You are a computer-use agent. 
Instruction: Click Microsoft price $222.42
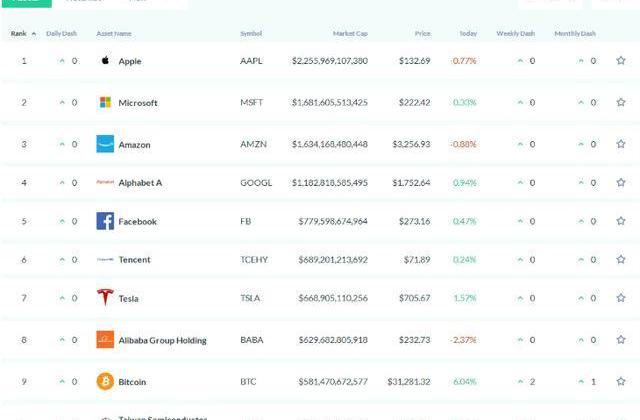[415, 102]
